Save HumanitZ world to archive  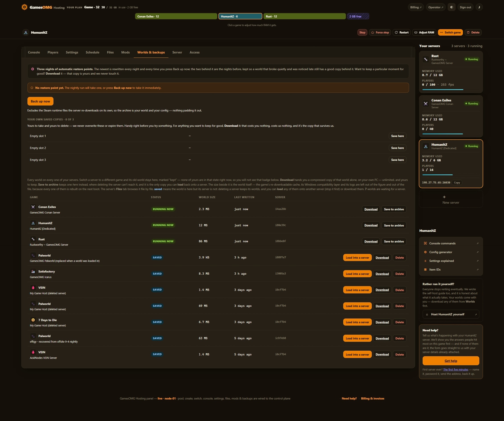(x=394, y=225)
